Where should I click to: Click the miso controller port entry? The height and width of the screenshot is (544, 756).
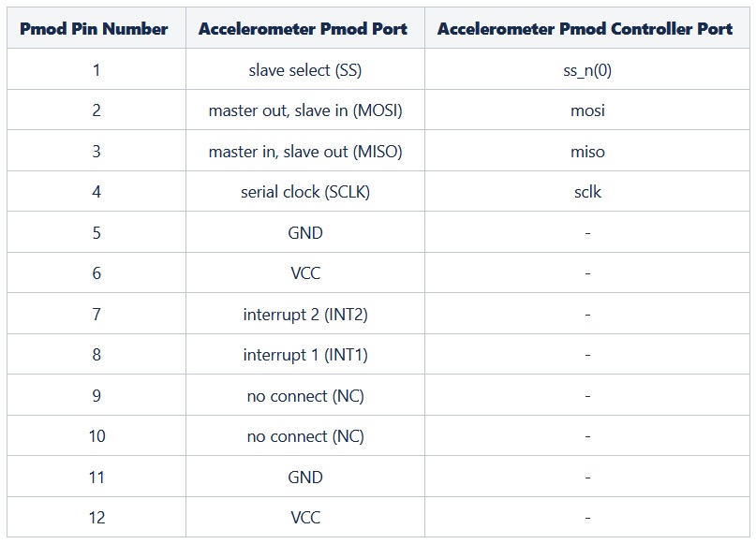tap(587, 151)
